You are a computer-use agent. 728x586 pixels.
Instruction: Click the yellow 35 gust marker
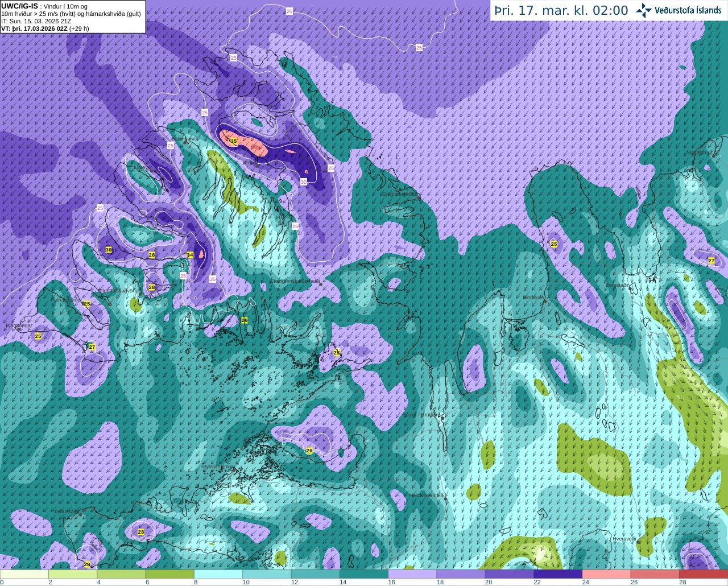[233, 141]
